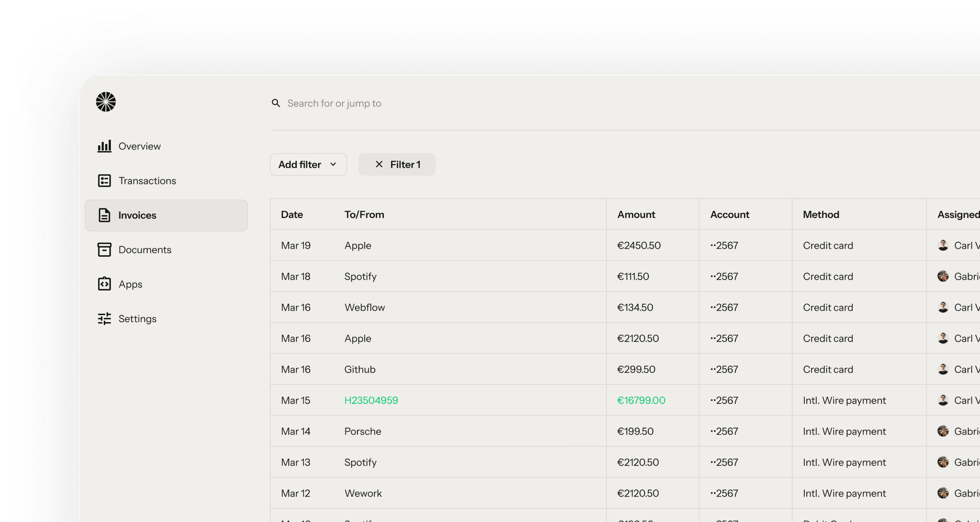Open the Overview section via its chart icon

tap(104, 146)
